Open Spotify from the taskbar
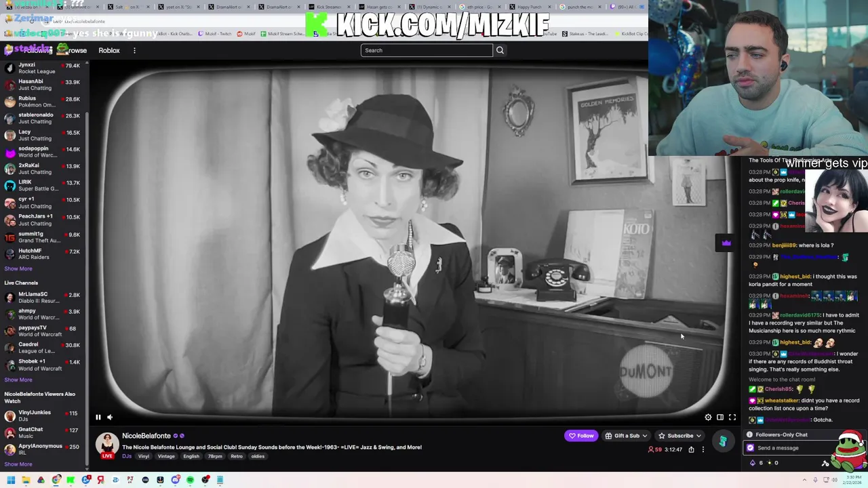Viewport: 868px width, 488px height. coord(190,480)
